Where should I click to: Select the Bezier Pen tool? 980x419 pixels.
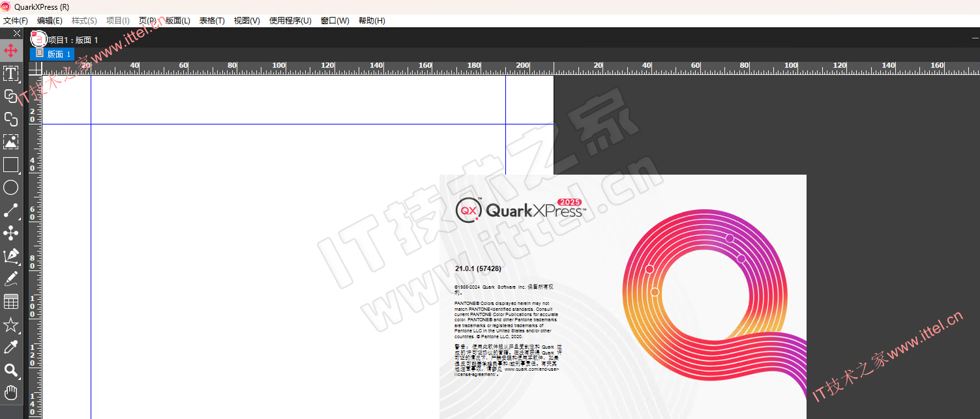[10, 256]
